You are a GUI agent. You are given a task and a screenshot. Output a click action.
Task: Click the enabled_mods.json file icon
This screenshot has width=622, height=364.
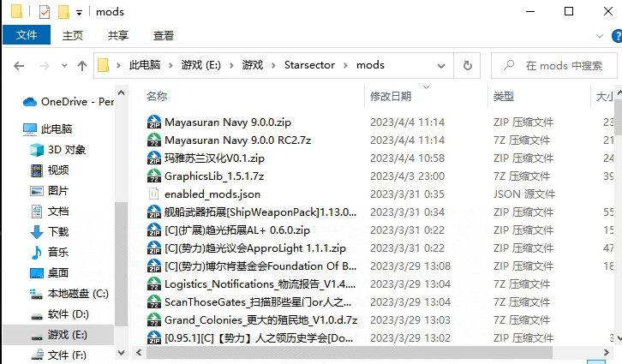pos(154,194)
